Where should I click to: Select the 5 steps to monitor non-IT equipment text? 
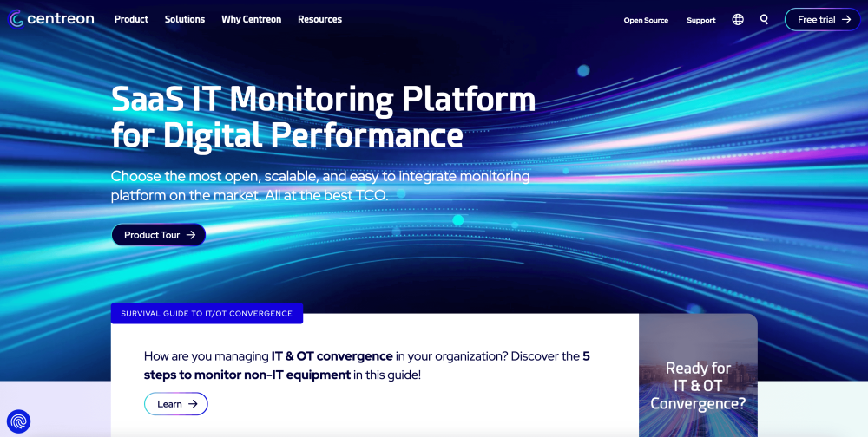247,375
